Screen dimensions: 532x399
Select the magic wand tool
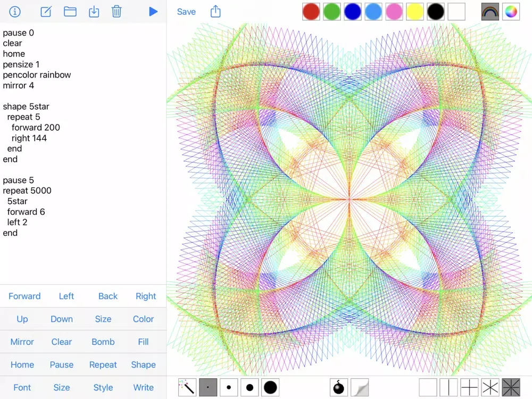click(187, 387)
